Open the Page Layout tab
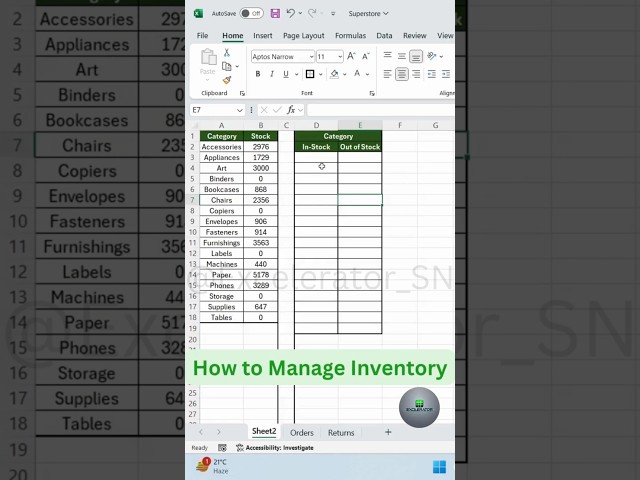The image size is (640, 480). point(304,36)
